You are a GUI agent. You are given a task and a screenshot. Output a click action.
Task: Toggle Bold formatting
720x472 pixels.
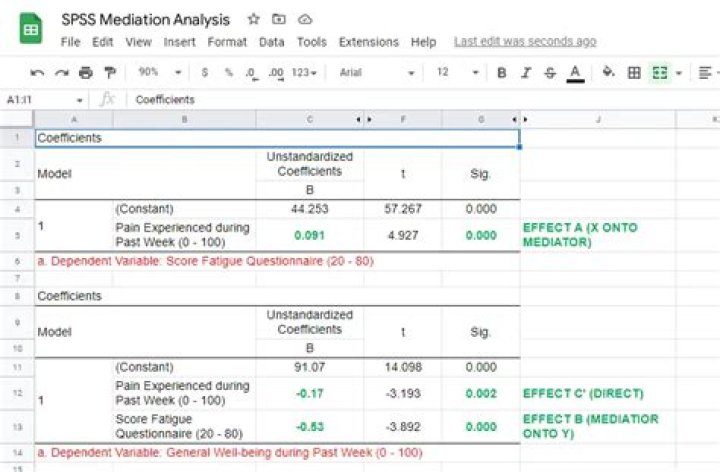click(x=501, y=73)
